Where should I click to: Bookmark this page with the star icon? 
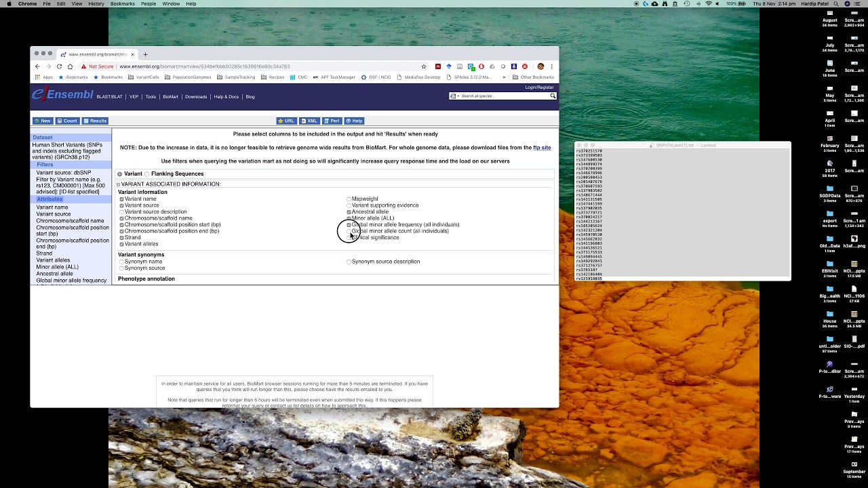424,66
